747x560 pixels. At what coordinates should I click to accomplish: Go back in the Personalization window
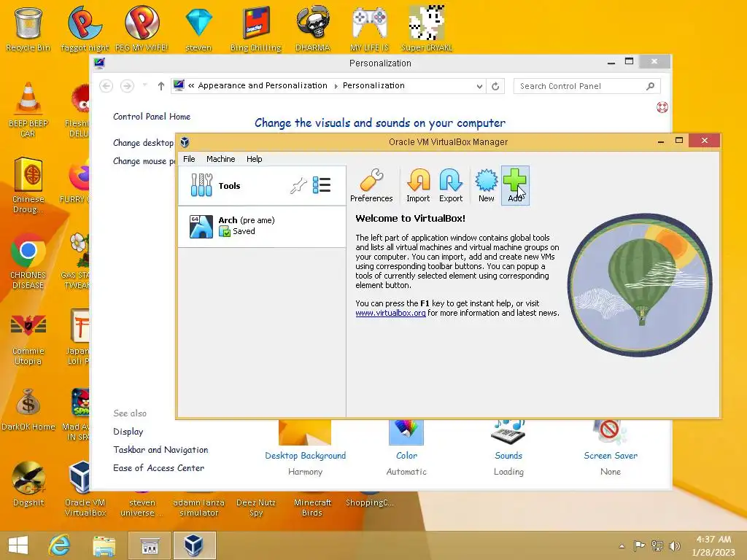107,86
